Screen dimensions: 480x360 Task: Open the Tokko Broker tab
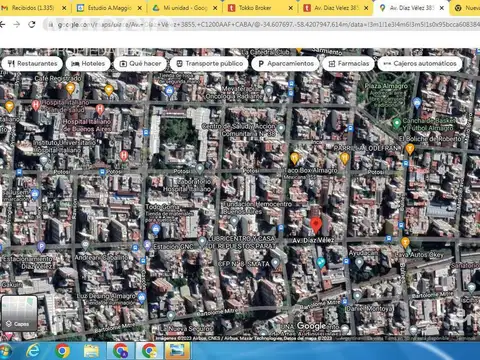(260, 8)
